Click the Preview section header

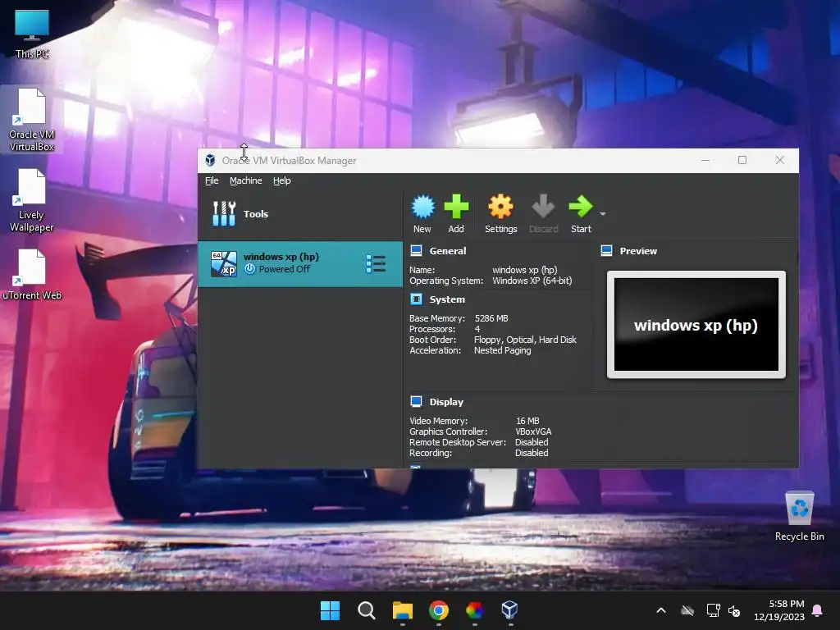point(638,251)
